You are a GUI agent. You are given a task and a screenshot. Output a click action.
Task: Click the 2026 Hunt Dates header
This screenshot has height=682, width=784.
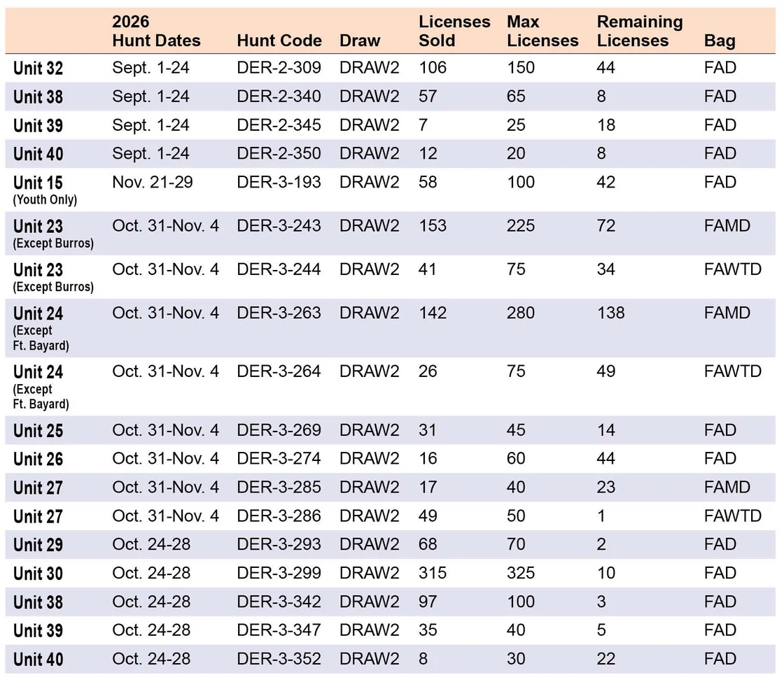(156, 31)
